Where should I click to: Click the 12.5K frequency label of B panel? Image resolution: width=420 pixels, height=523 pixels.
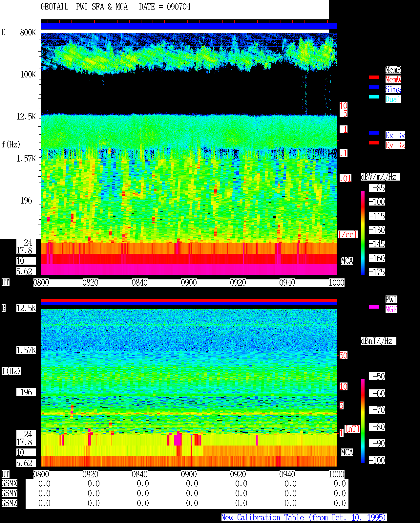point(26,308)
